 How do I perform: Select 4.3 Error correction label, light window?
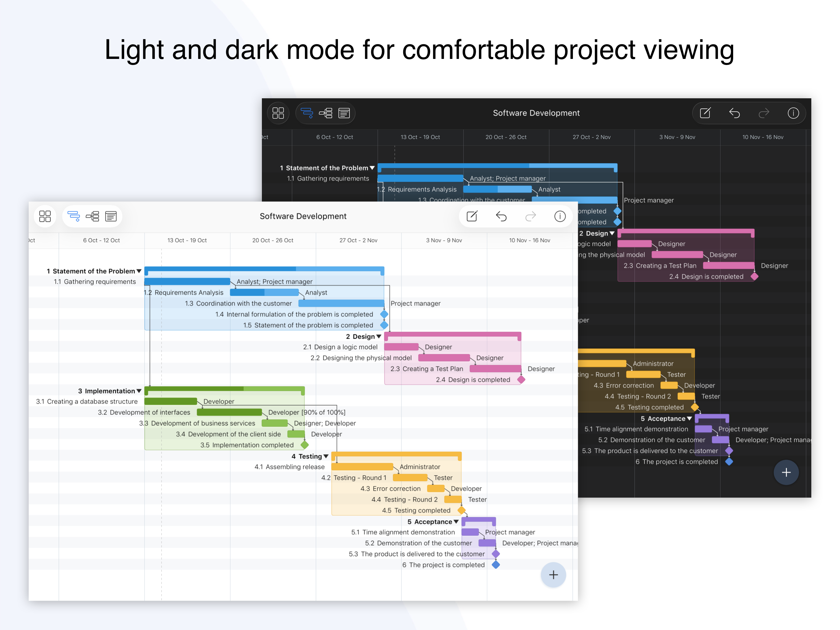390,489
